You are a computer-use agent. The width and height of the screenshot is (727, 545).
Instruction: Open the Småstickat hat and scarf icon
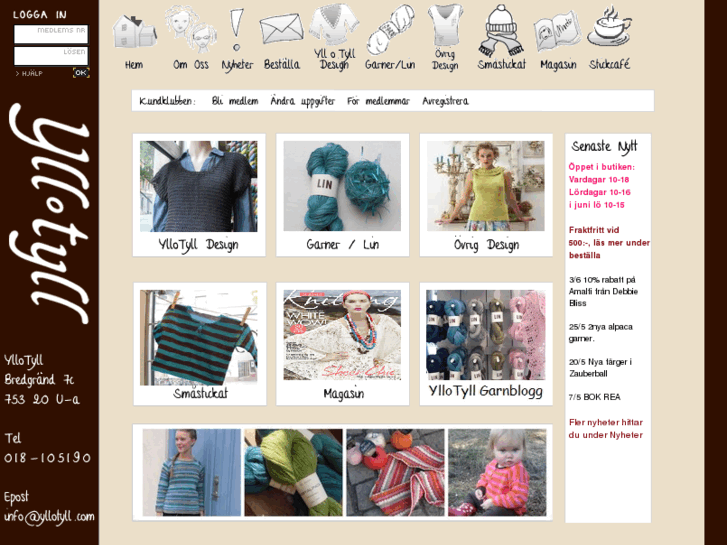(501, 31)
